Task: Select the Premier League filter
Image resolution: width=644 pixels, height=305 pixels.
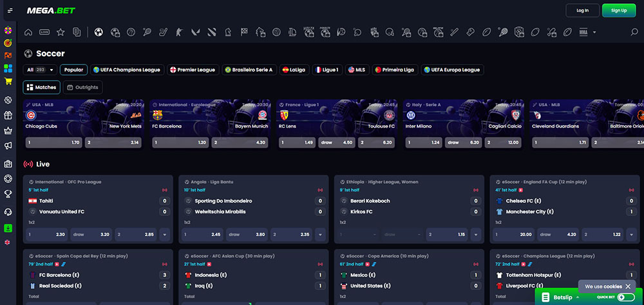Action: pyautogui.click(x=193, y=70)
